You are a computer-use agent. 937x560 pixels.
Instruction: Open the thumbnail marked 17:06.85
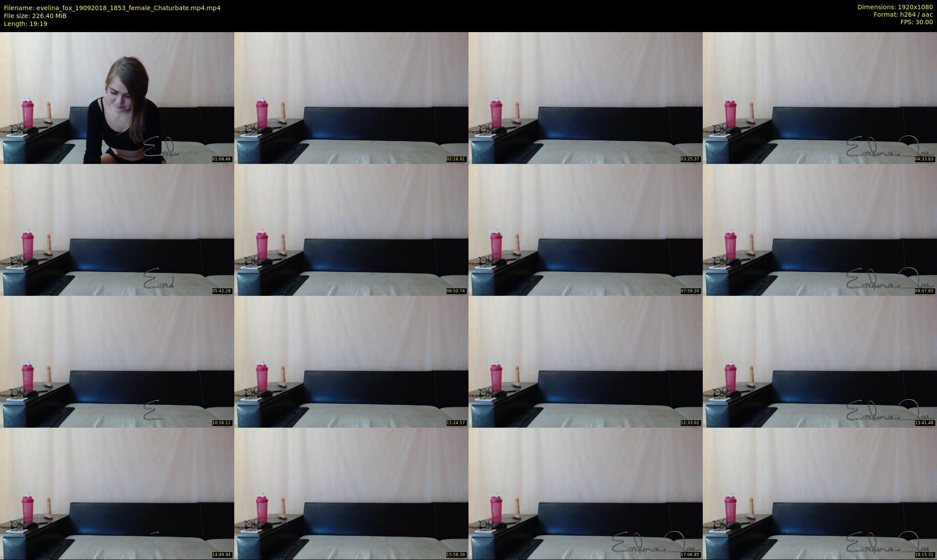(585, 493)
